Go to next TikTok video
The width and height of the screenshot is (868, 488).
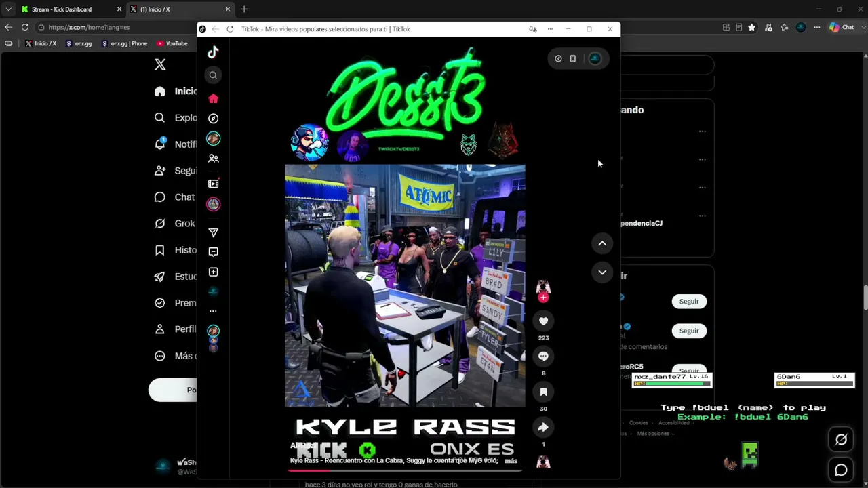coord(602,272)
